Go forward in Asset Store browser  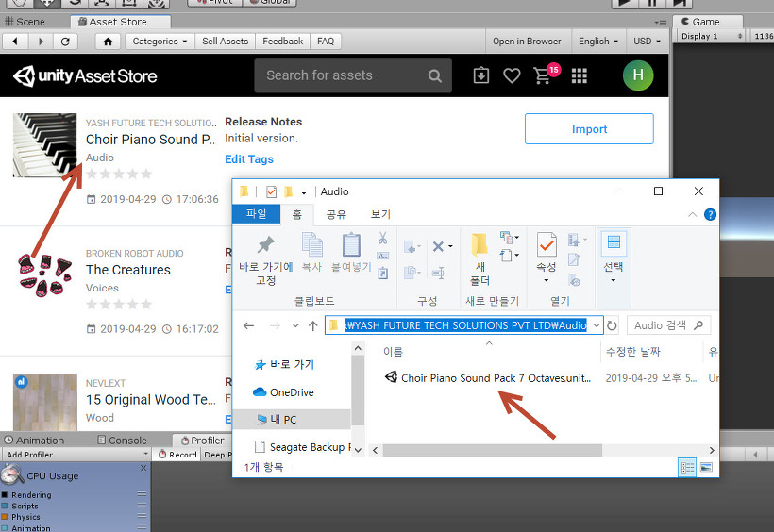click(41, 42)
